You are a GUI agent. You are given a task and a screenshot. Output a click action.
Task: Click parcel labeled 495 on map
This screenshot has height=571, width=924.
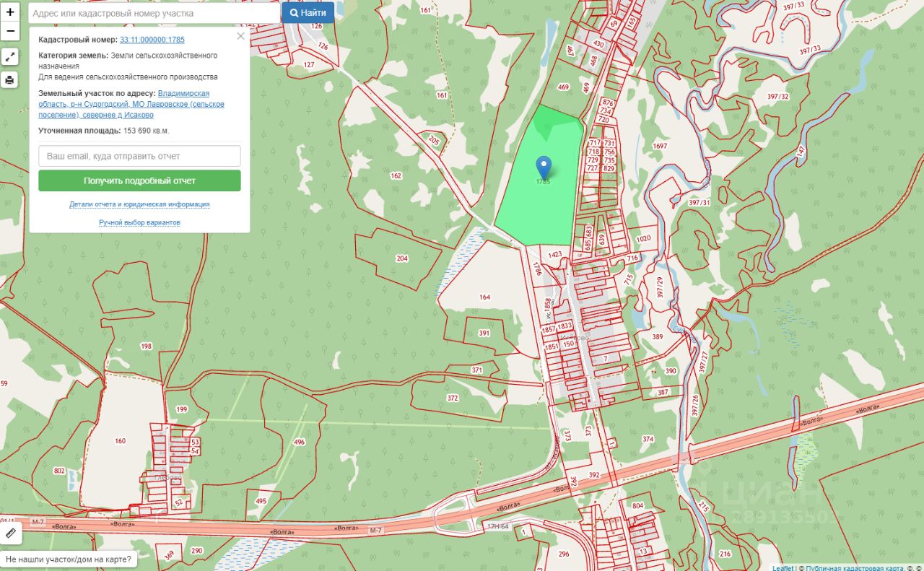coord(261,500)
